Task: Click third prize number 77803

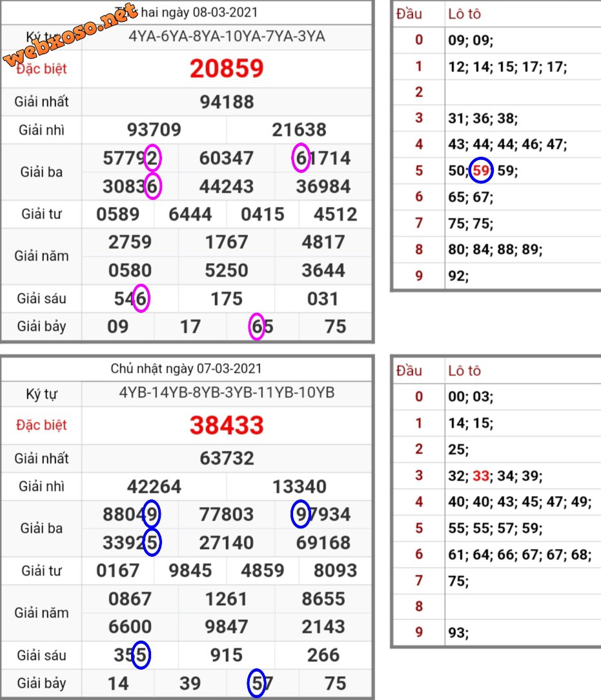Action: [x=227, y=515]
